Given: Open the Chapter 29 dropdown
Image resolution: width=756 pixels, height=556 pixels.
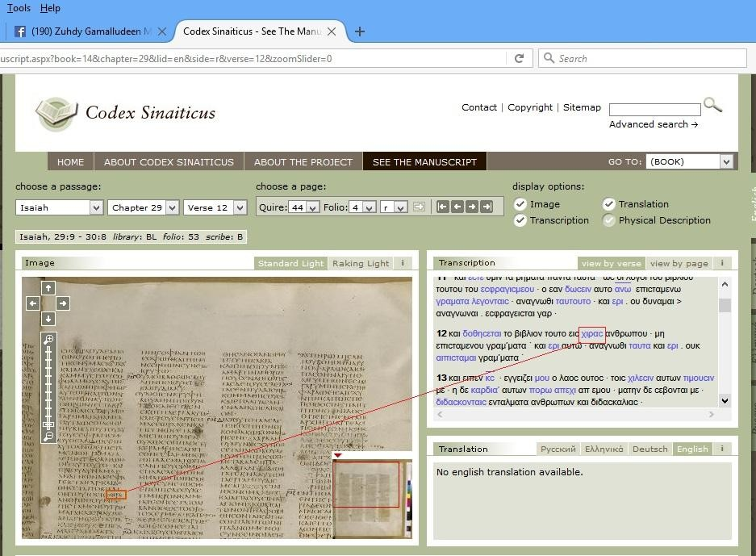Looking at the screenshot, I should [x=143, y=207].
